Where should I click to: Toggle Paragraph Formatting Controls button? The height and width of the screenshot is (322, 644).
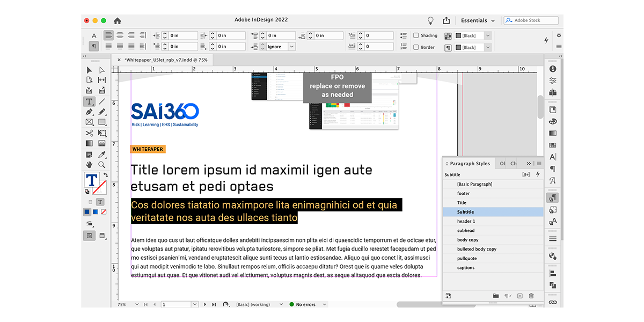tap(94, 47)
